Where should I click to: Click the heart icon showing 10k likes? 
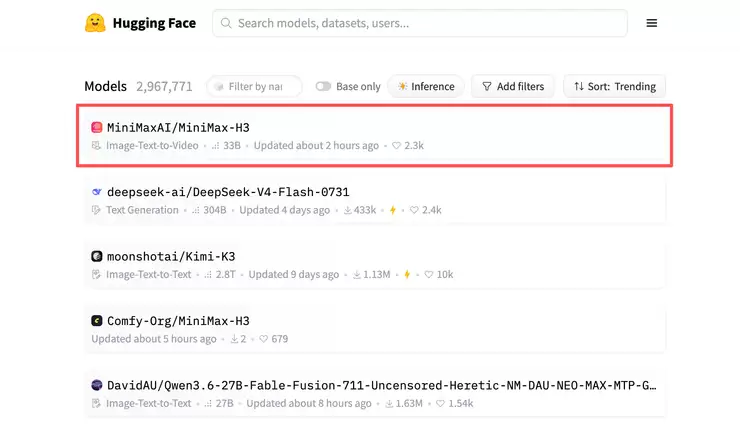point(429,274)
